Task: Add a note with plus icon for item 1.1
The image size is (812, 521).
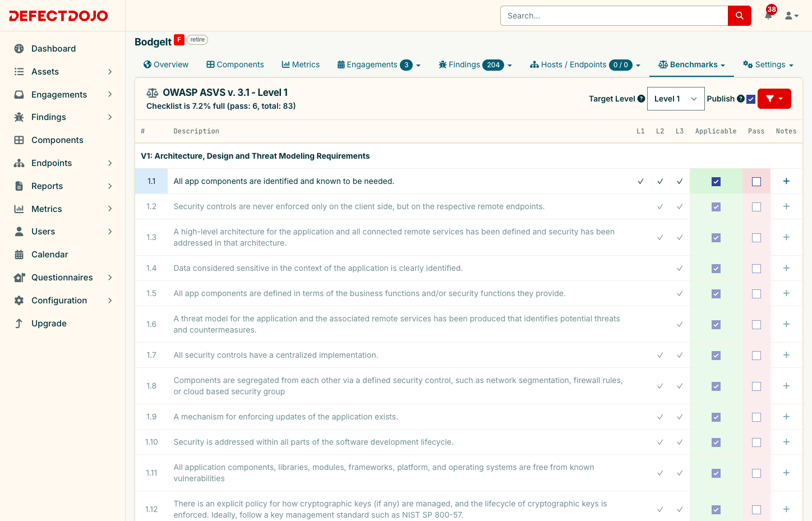Action: (x=786, y=181)
